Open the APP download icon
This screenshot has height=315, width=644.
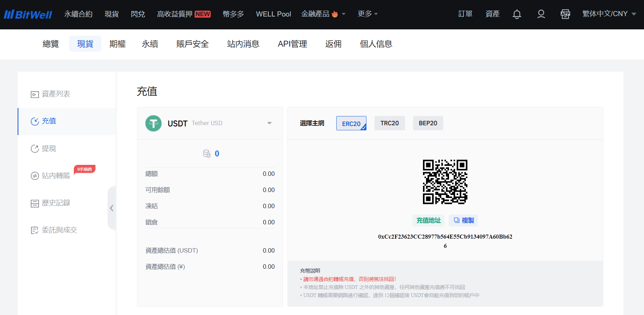tap(565, 14)
